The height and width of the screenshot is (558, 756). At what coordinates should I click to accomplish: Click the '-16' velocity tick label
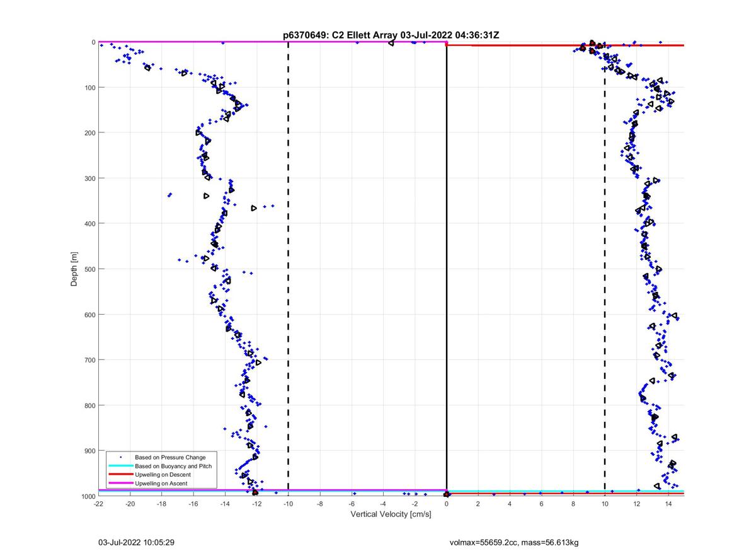click(x=193, y=504)
